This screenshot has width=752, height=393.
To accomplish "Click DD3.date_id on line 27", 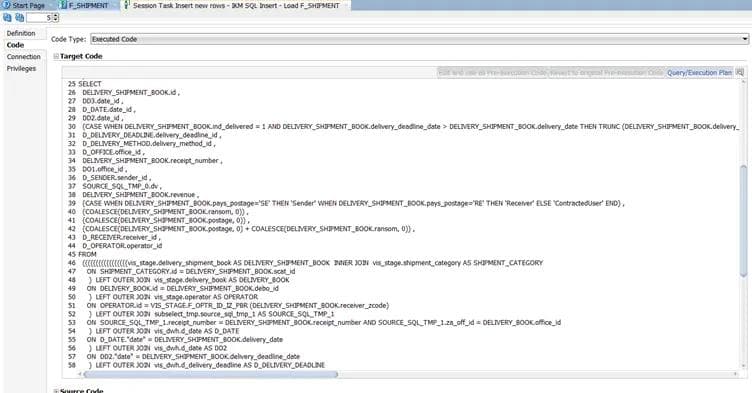I will pyautogui.click(x=103, y=101).
